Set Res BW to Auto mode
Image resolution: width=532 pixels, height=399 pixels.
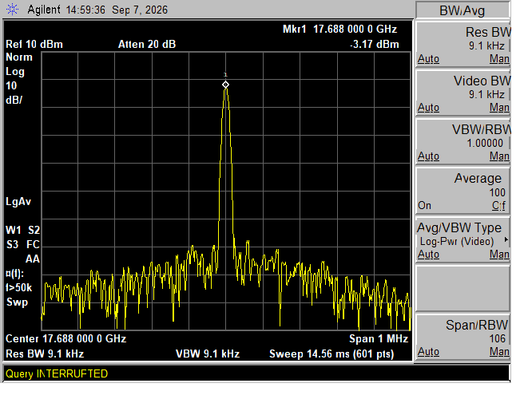tap(428, 59)
